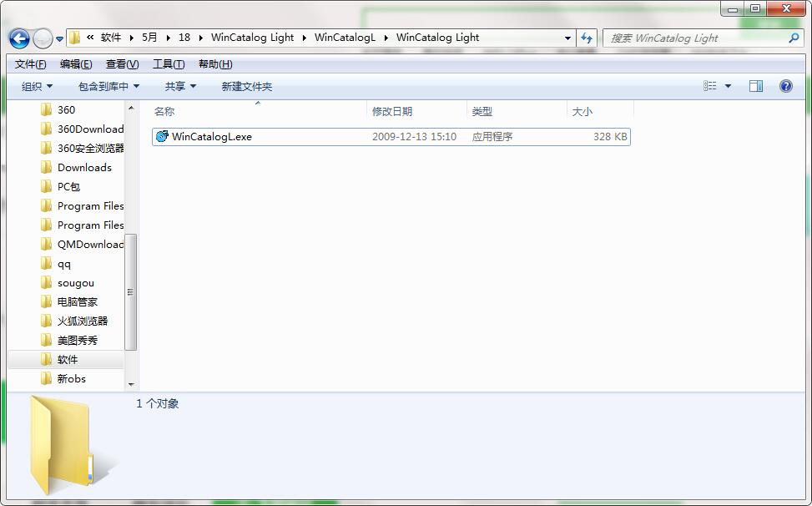
Task: Click the folder icon beside sougou
Action: point(46,283)
